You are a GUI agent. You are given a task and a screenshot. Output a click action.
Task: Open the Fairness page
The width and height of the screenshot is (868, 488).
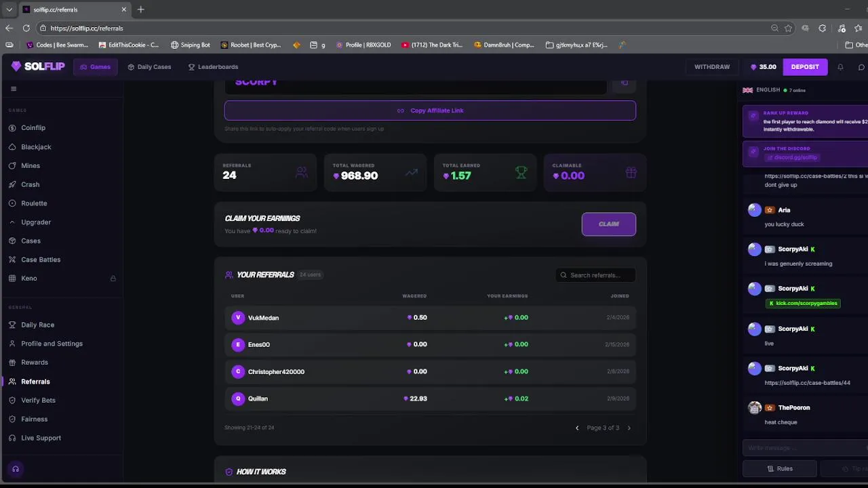pyautogui.click(x=34, y=419)
